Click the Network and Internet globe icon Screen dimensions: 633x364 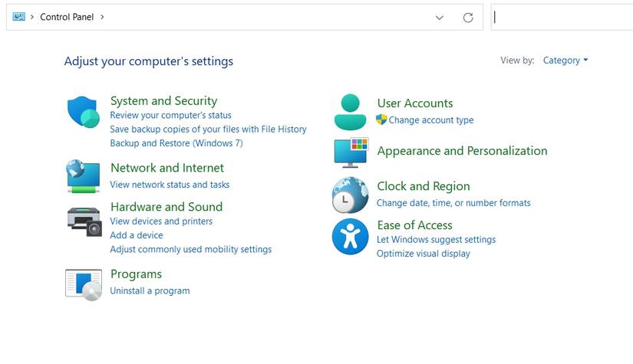pyautogui.click(x=83, y=176)
